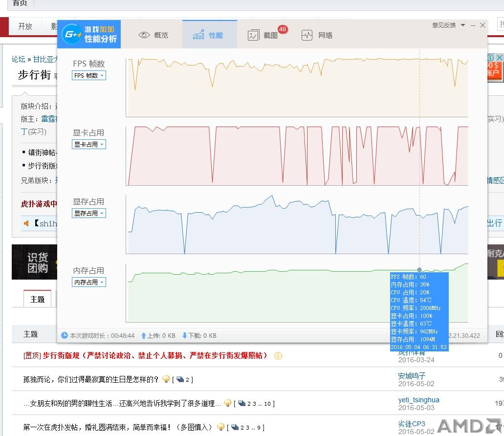Click inside the FPS 帧数 chart area
Screen dimensions: 504x436
(x=297, y=87)
